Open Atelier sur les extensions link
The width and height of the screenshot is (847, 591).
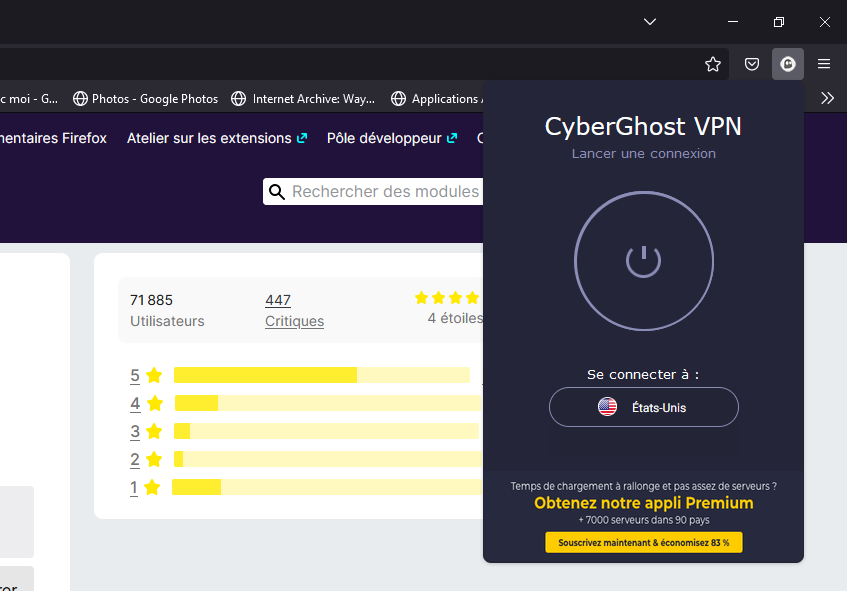(217, 138)
